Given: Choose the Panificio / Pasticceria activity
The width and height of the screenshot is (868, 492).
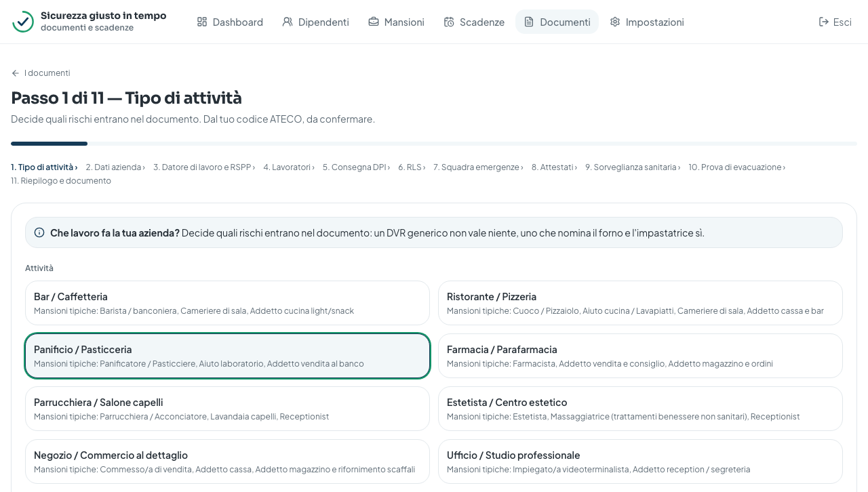Looking at the screenshot, I should tap(227, 356).
